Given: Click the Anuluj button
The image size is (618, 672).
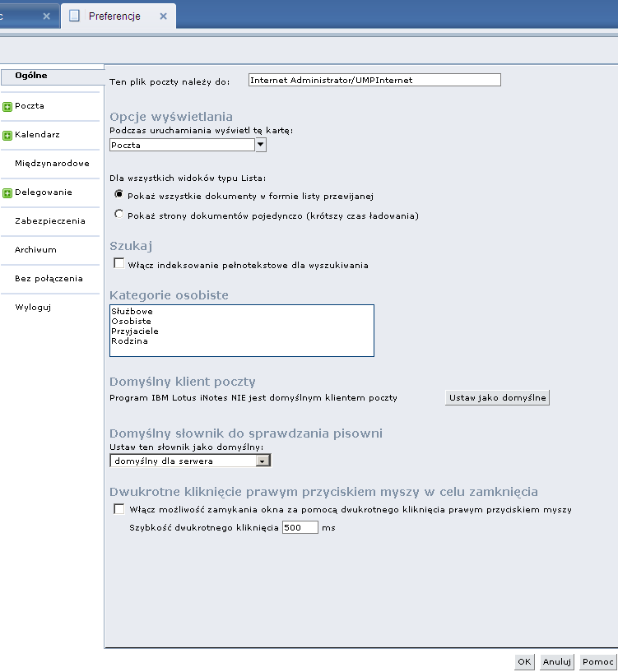Looking at the screenshot, I should (x=556, y=661).
